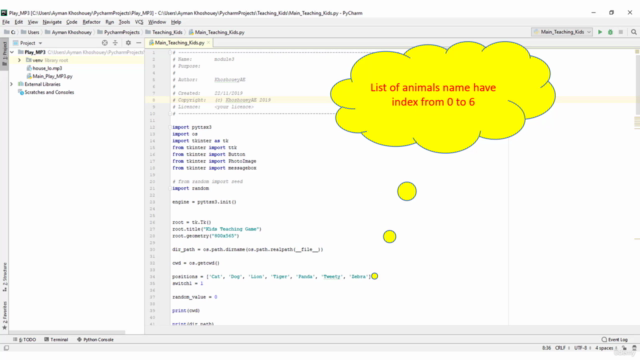Click the venv folder label
Screen dimensions: 640x360
point(38,60)
